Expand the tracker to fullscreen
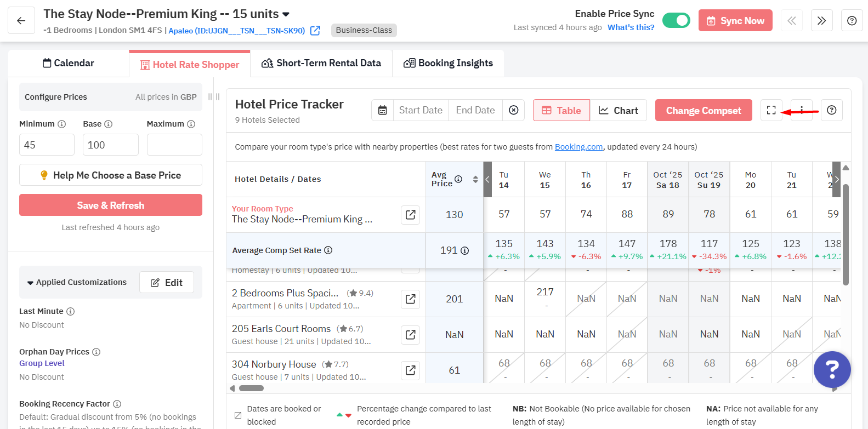Image resolution: width=868 pixels, height=429 pixels. [771, 110]
